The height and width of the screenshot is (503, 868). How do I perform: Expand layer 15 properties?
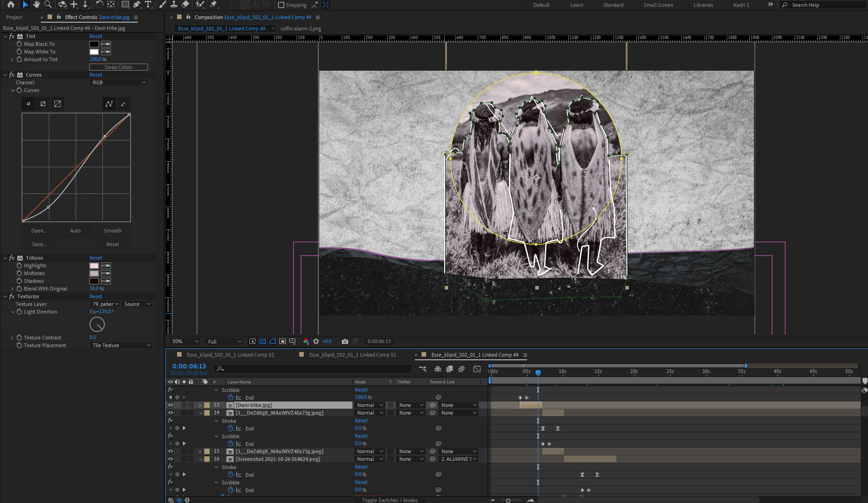(200, 451)
